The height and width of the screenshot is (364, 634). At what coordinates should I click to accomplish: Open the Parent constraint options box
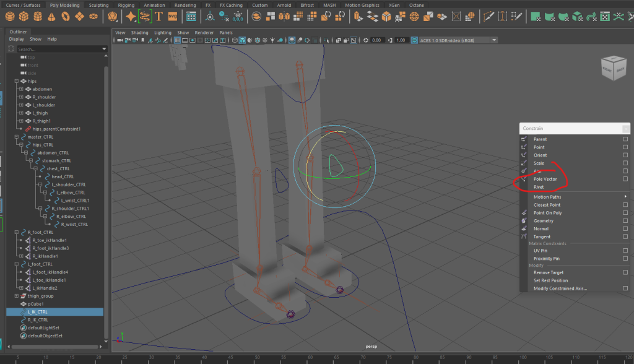coord(625,139)
